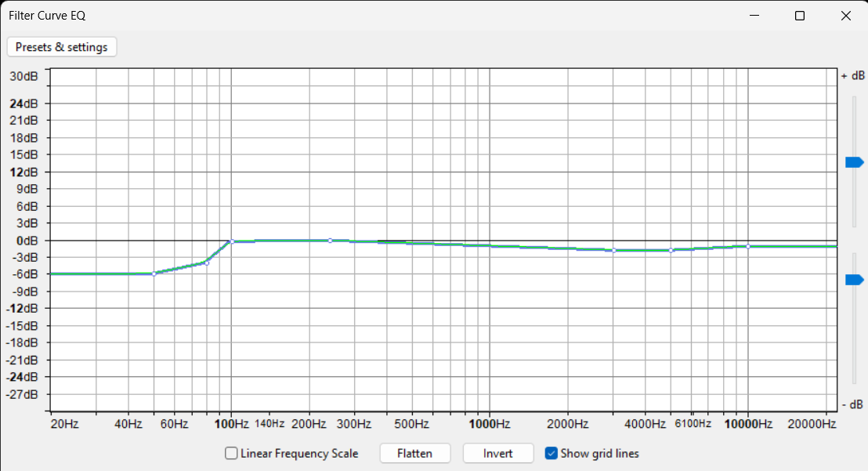Screen dimensions: 868x471
Task: Click the Flatten button
Action: click(414, 453)
